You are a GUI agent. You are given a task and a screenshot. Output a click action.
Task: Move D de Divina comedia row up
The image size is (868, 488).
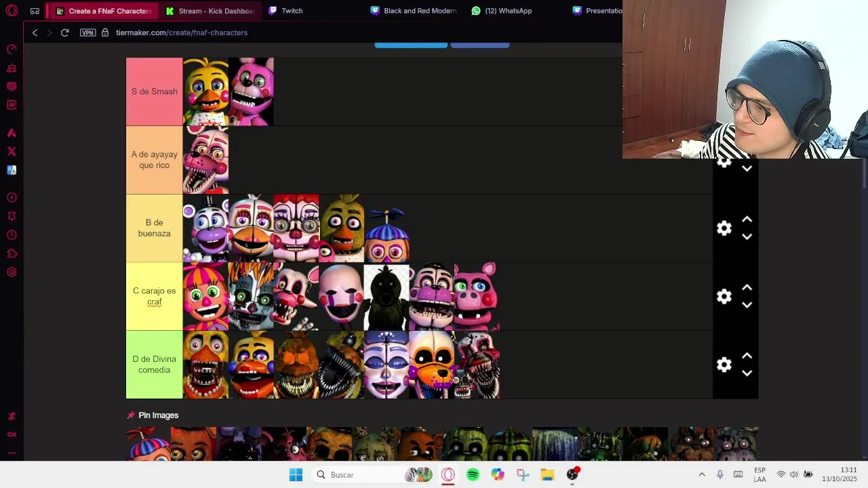747,356
